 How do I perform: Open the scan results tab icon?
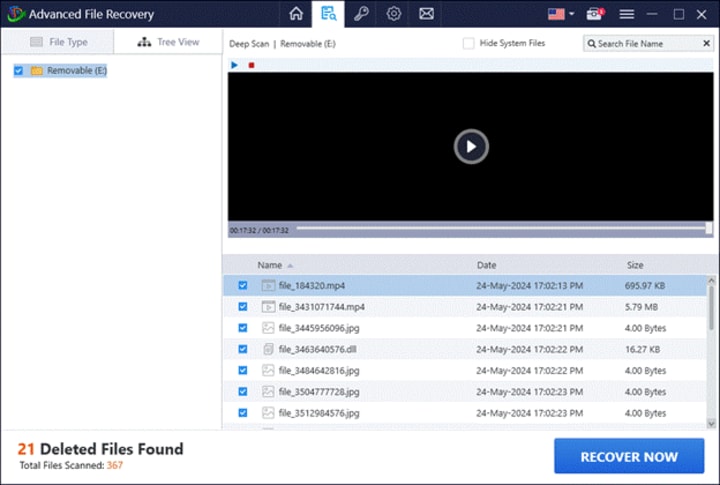point(328,14)
